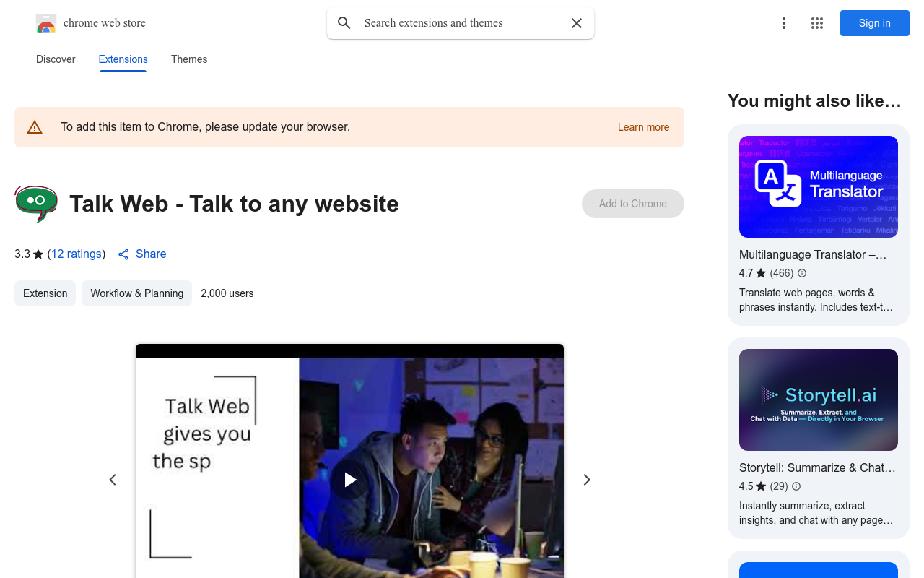The height and width of the screenshot is (578, 924).
Task: Click the Talk Web video thumbnail text panel
Action: [217, 467]
